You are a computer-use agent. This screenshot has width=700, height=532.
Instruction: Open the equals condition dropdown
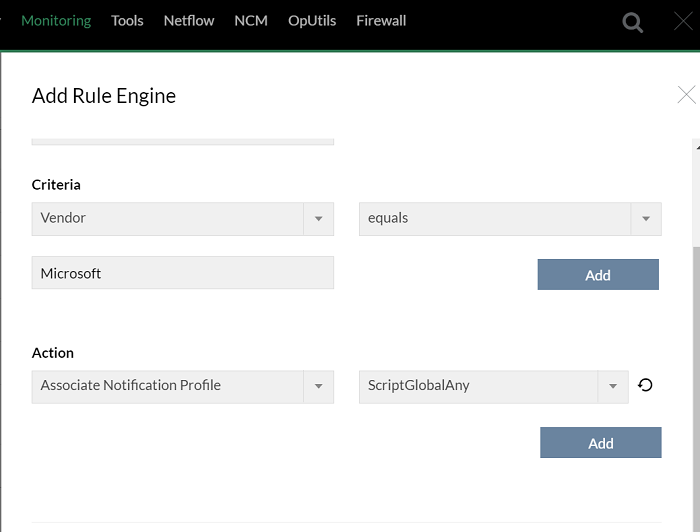tap(646, 219)
